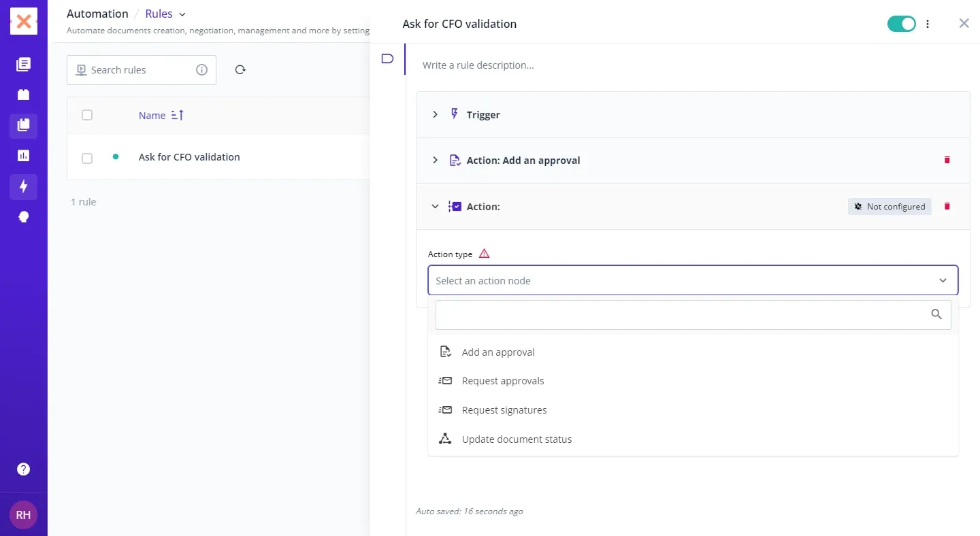Open the Automation lightning icon in sidebar
This screenshot has height=536, width=980.
tap(23, 186)
